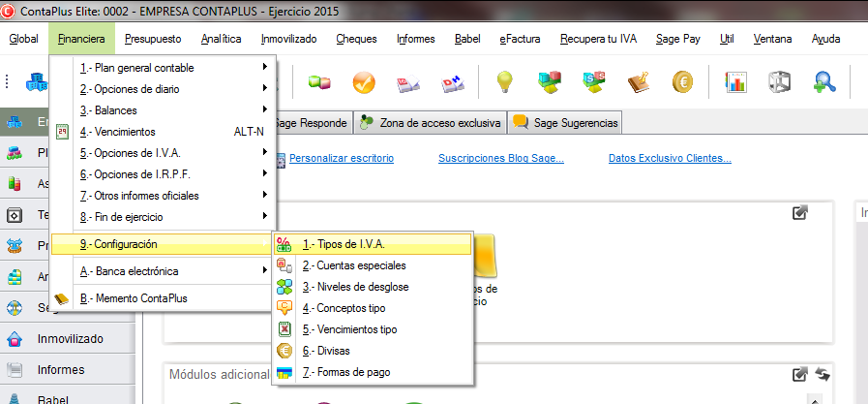The image size is (868, 404).
Task: Expand the Otros informes oficiales submenu
Action: [266, 195]
